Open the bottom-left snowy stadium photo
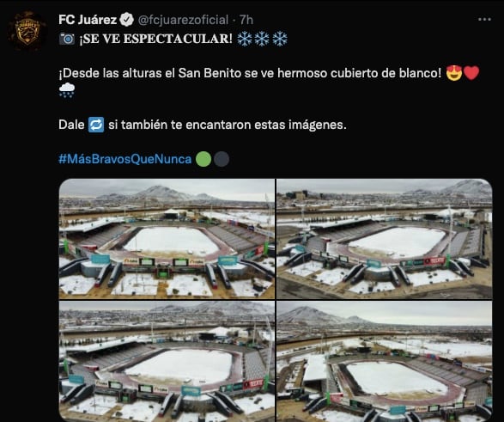Image resolution: width=504 pixels, height=422 pixels. (x=167, y=362)
